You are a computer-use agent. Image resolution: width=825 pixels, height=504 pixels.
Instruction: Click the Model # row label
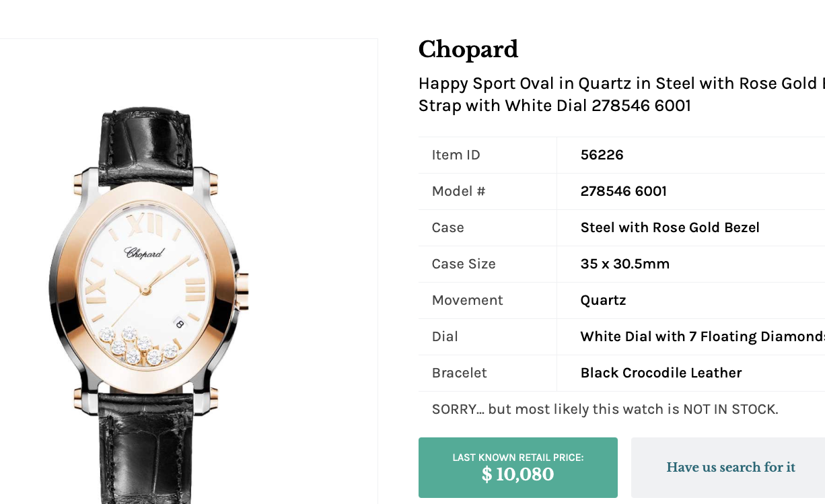pos(458,191)
